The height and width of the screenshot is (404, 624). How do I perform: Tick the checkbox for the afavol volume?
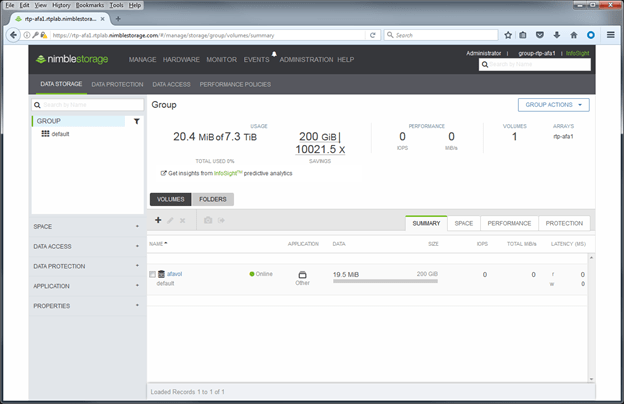(x=152, y=274)
